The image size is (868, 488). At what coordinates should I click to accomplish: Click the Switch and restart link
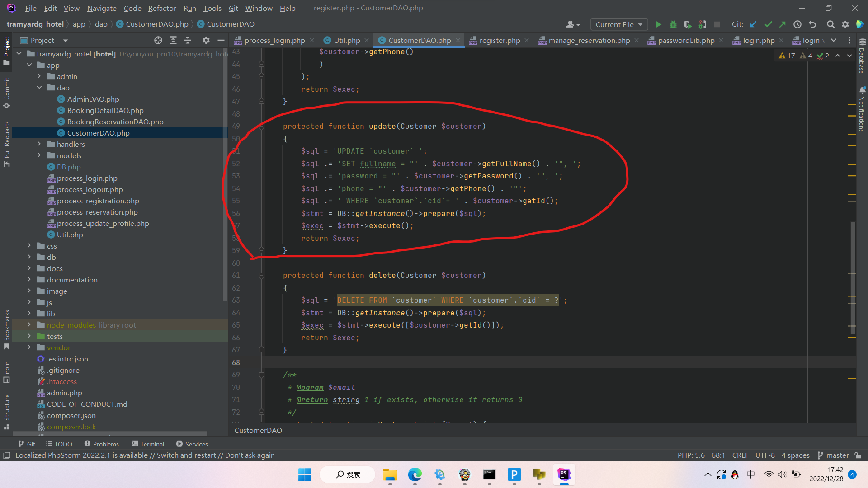coord(187,455)
